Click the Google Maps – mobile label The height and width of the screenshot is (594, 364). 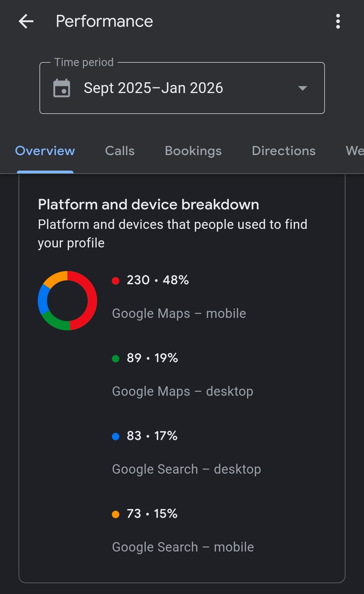pyautogui.click(x=179, y=313)
